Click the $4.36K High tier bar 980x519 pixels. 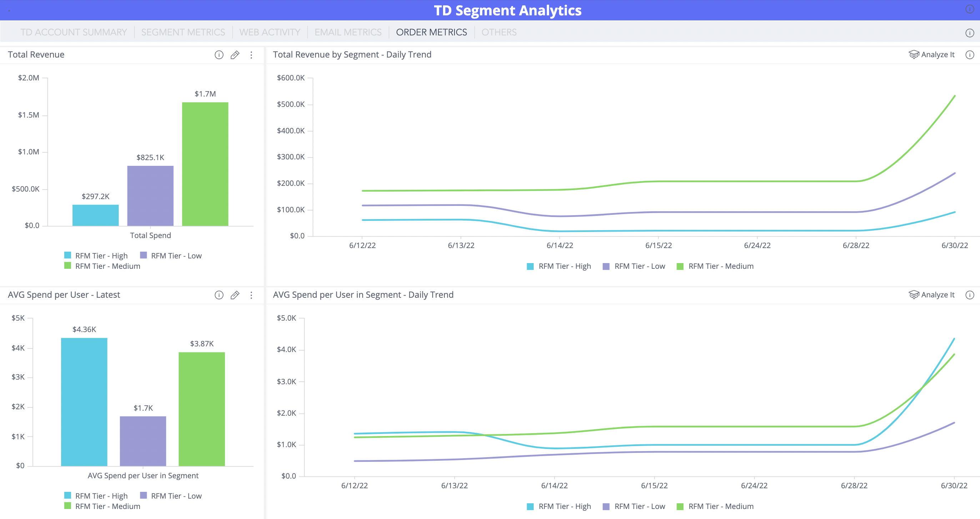point(84,402)
